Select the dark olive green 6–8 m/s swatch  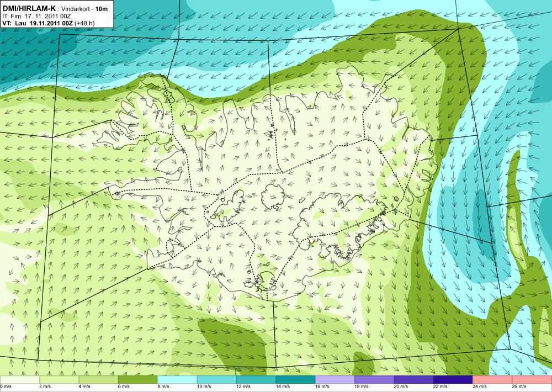138,380
